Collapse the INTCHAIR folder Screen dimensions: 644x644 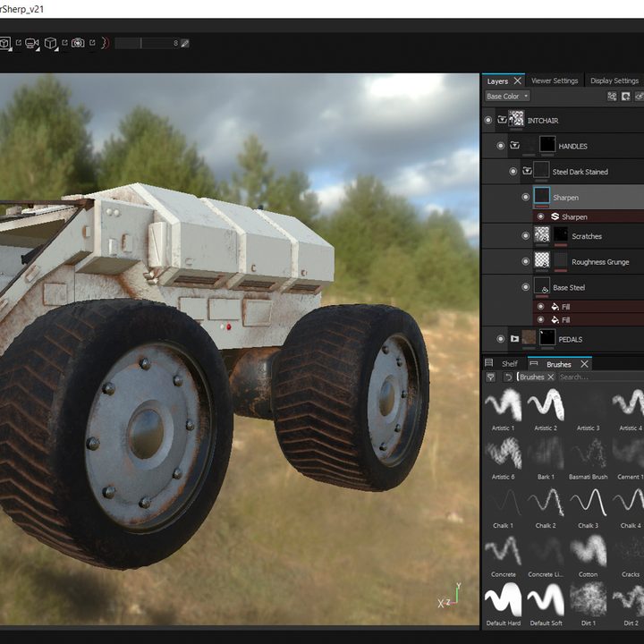point(502,120)
